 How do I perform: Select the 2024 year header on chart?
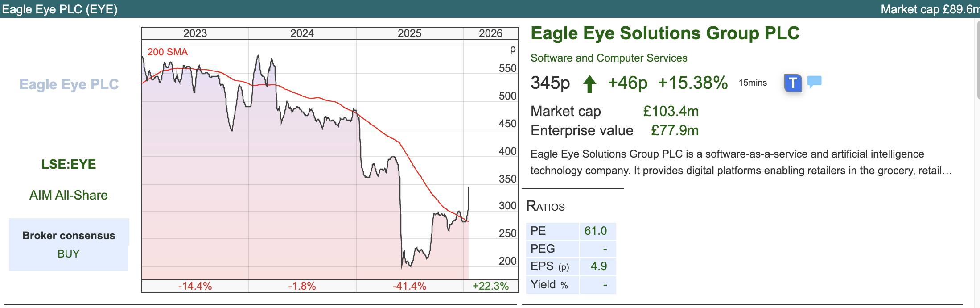tap(302, 33)
